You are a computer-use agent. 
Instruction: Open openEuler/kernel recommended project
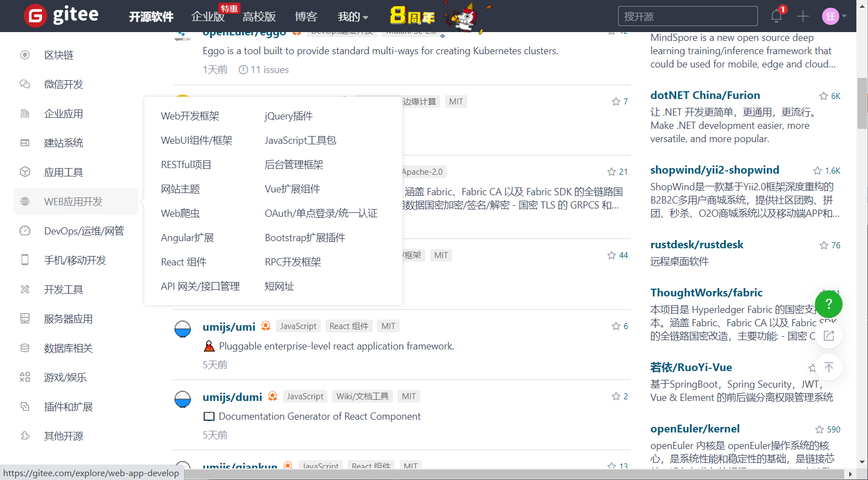695,429
